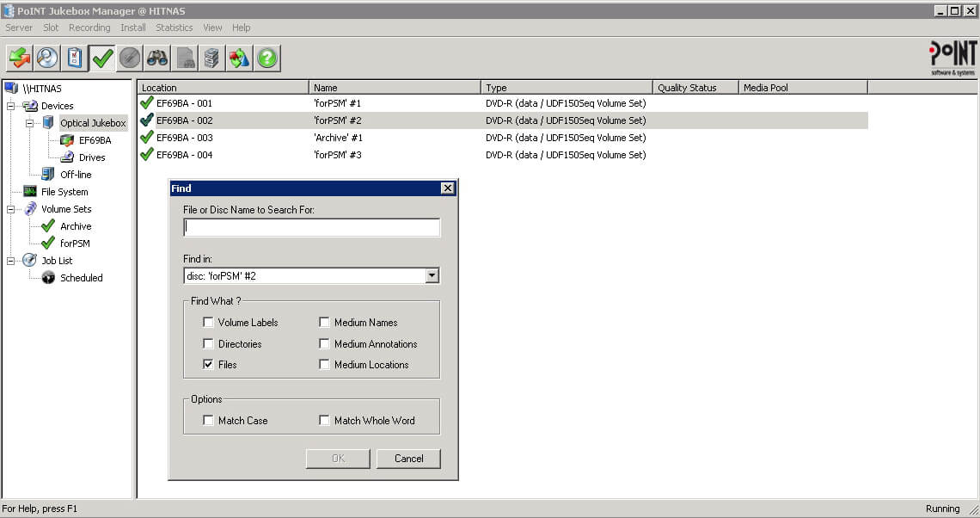Collapse the Job List tree node
980x518 pixels.
pyautogui.click(x=10, y=261)
